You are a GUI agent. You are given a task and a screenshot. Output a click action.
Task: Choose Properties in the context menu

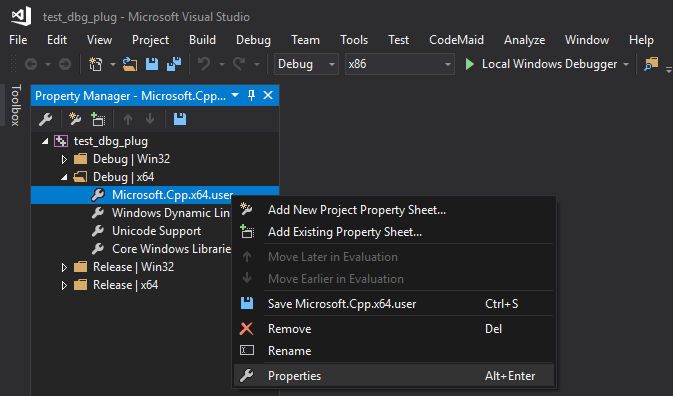(x=394, y=376)
